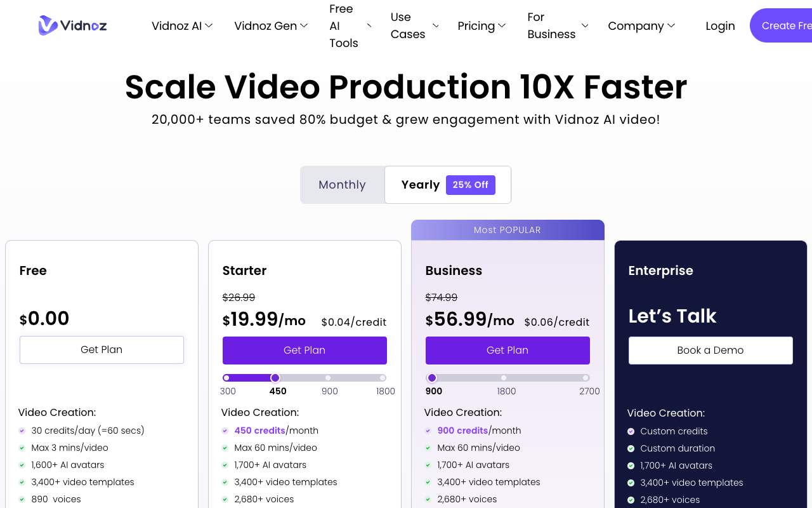Click the Custom duration feature
812x508 pixels.
point(678,448)
